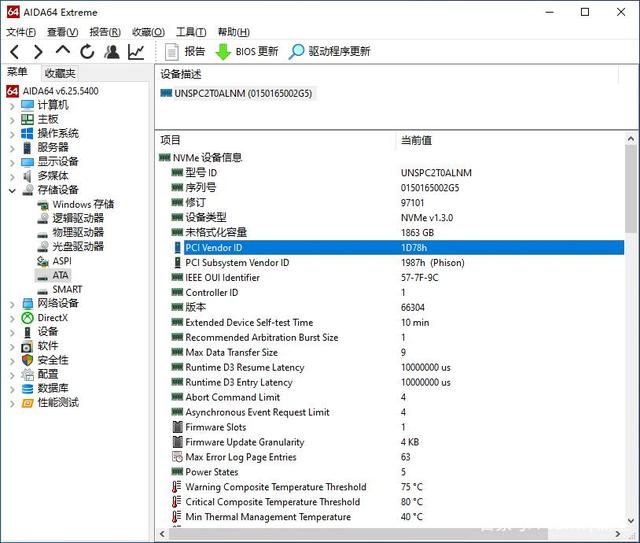Select the 显示设备 display icon
Viewport: 640px width, 543px height.
pos(27,162)
